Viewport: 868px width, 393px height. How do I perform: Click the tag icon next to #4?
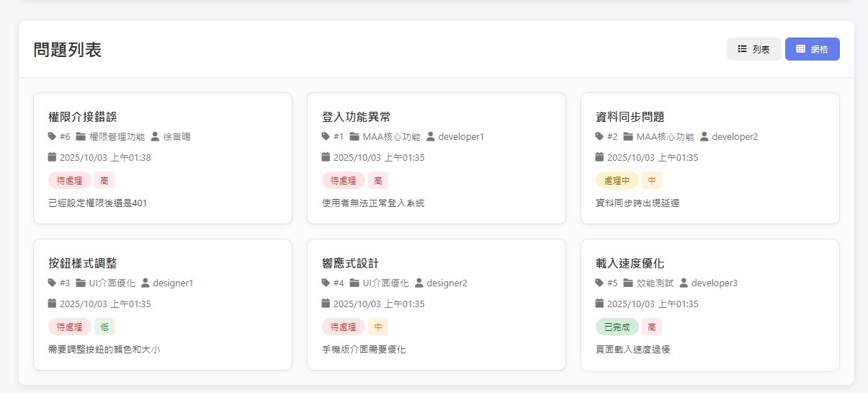point(326,283)
